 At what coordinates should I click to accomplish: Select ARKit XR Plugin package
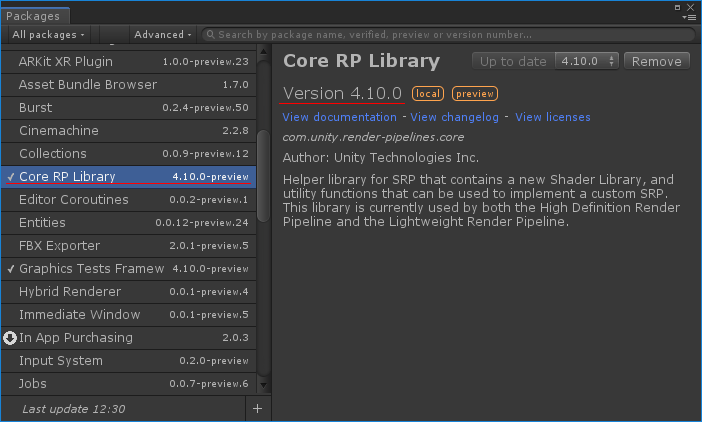[129, 62]
